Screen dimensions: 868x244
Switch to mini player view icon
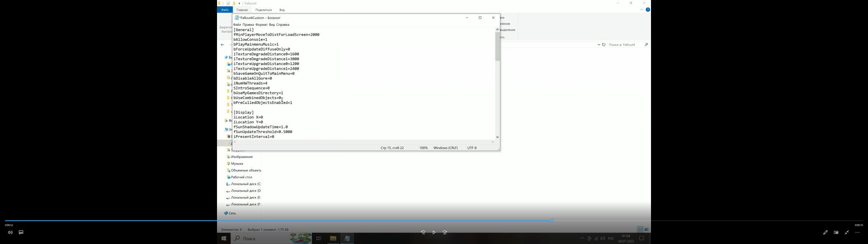(836, 233)
